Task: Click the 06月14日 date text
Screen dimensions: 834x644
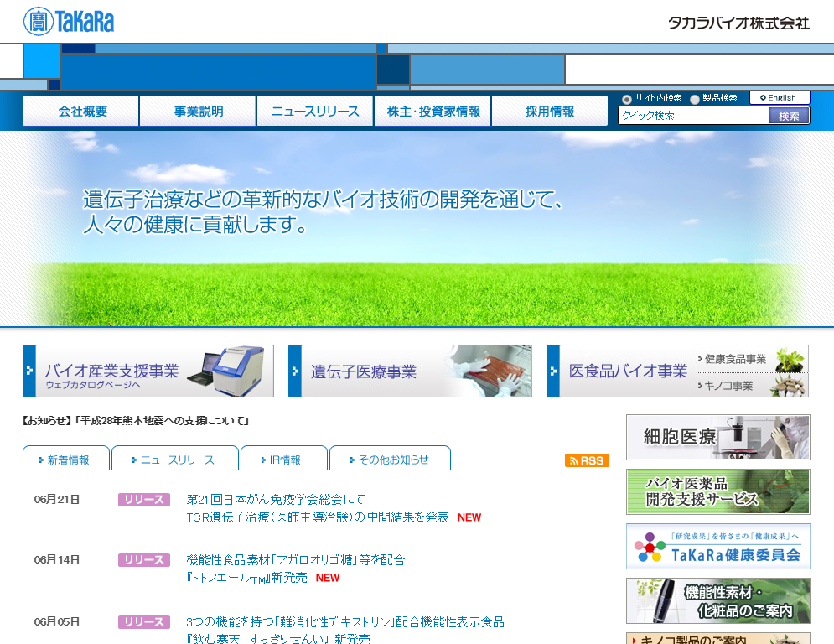Action: [x=57, y=560]
